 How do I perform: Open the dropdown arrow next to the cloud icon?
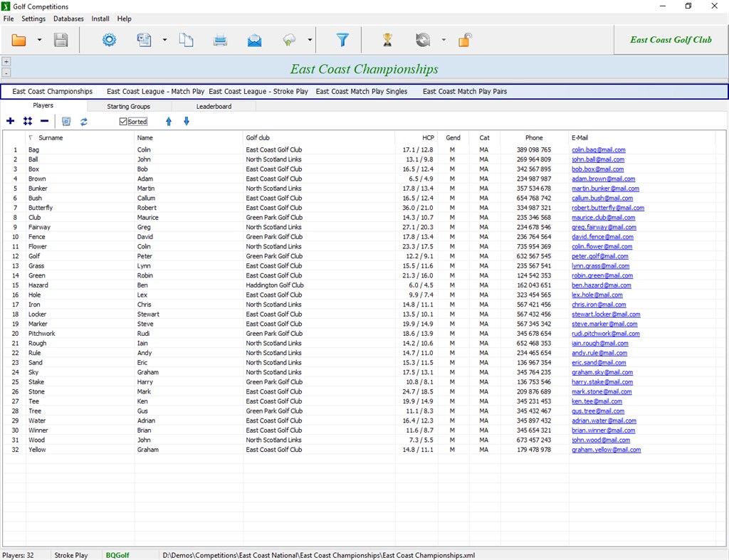pyautogui.click(x=310, y=40)
